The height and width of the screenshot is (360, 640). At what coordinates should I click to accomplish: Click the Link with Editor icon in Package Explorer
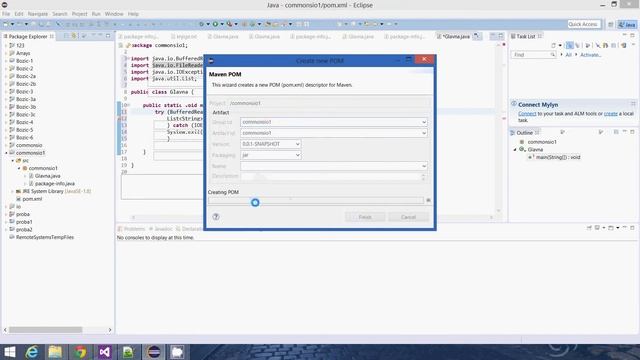[74, 36]
